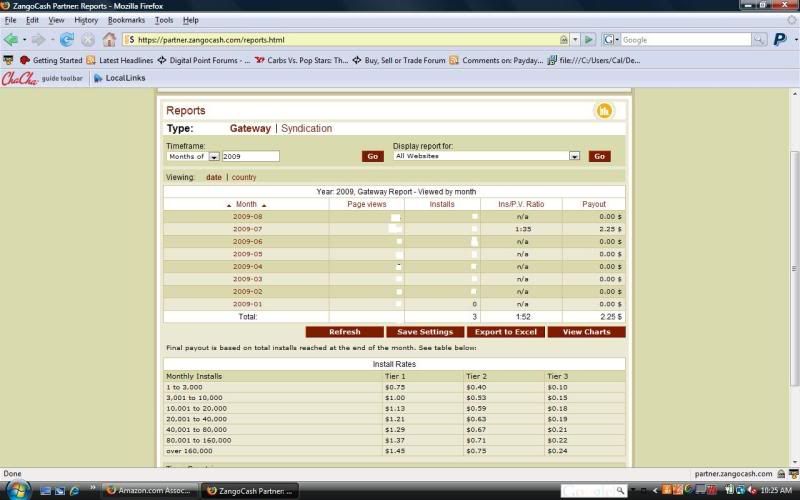Click the Export to Excel button
The width and height of the screenshot is (800, 500).
pos(506,332)
